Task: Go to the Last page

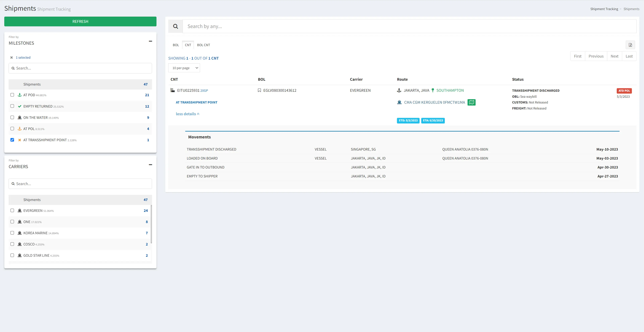Action: (x=629, y=56)
